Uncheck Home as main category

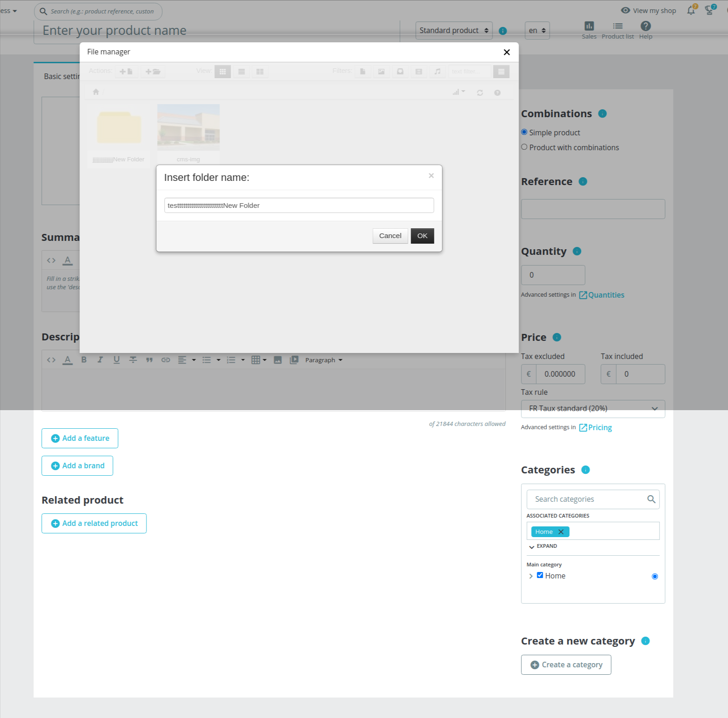tap(540, 575)
